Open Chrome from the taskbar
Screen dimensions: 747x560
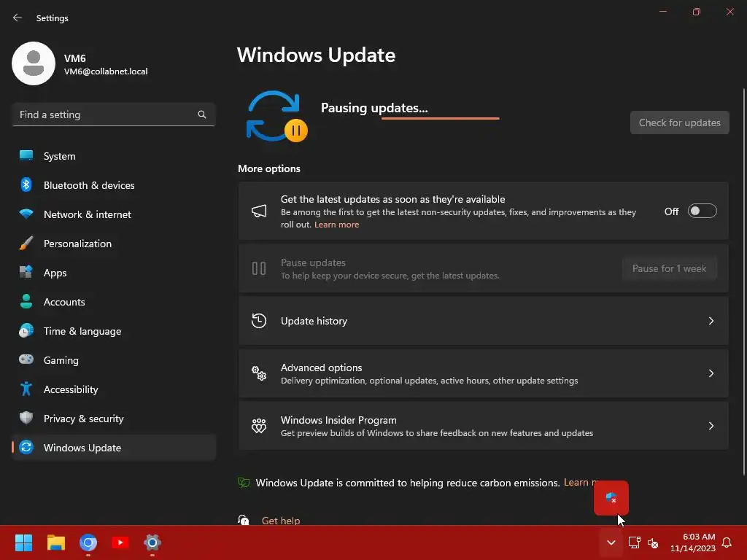(88, 542)
